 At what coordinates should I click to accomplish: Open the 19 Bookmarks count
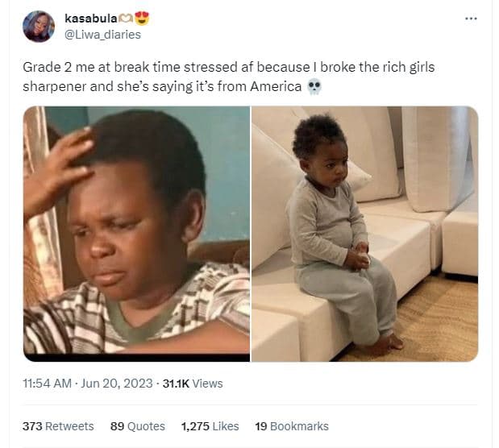(x=291, y=426)
